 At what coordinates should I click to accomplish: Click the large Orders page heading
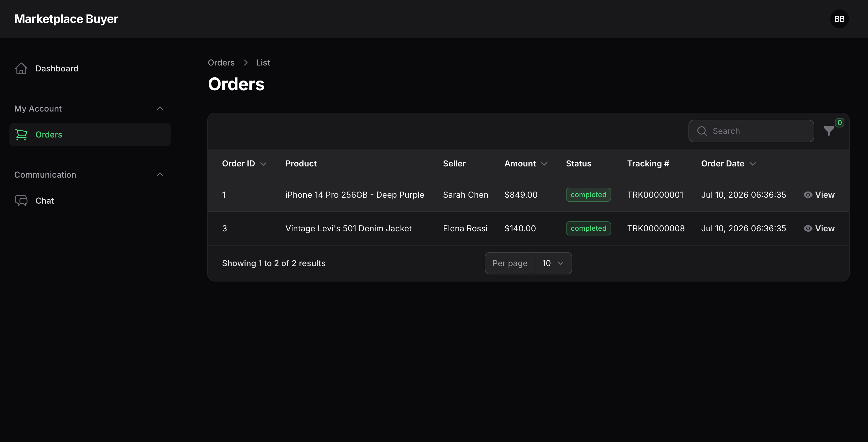click(236, 84)
